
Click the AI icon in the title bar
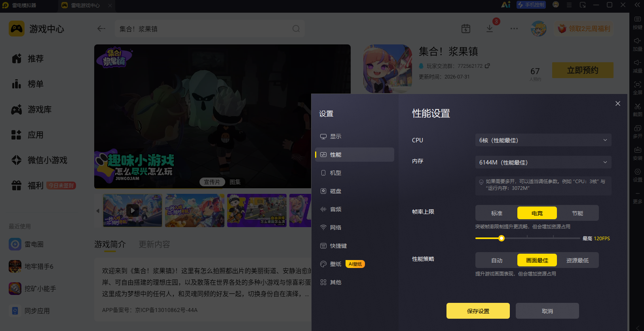tap(506, 5)
